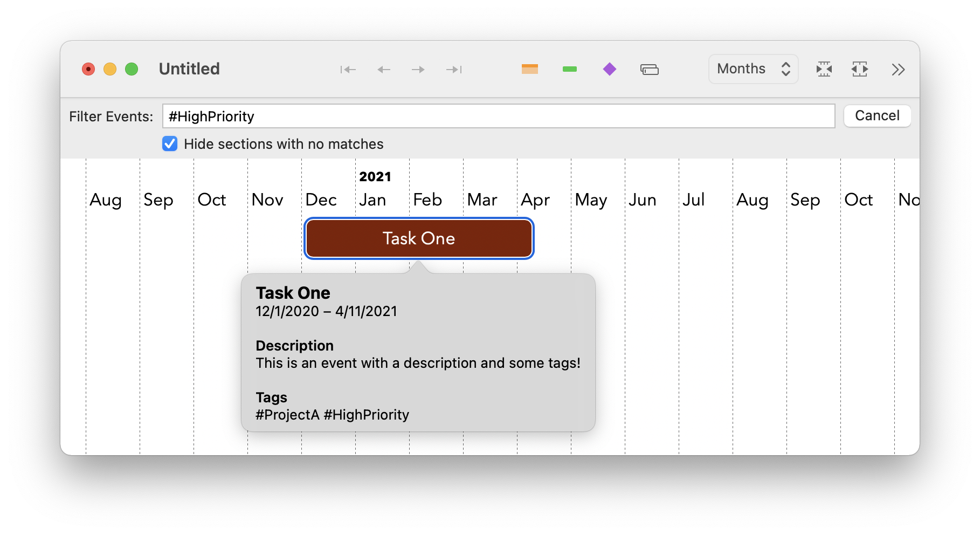Expand the toolbar overflow chevron
The height and width of the screenshot is (535, 980).
(x=898, y=69)
